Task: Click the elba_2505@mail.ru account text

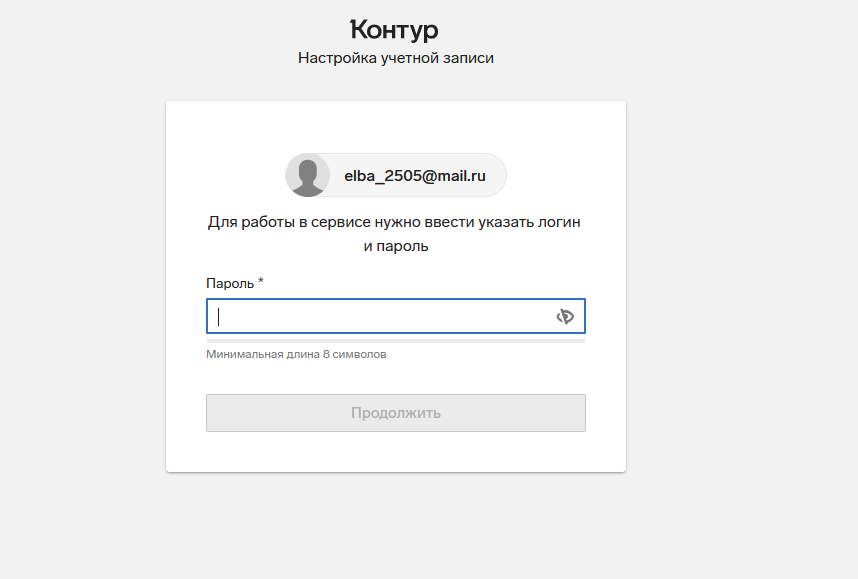Action: 415,176
